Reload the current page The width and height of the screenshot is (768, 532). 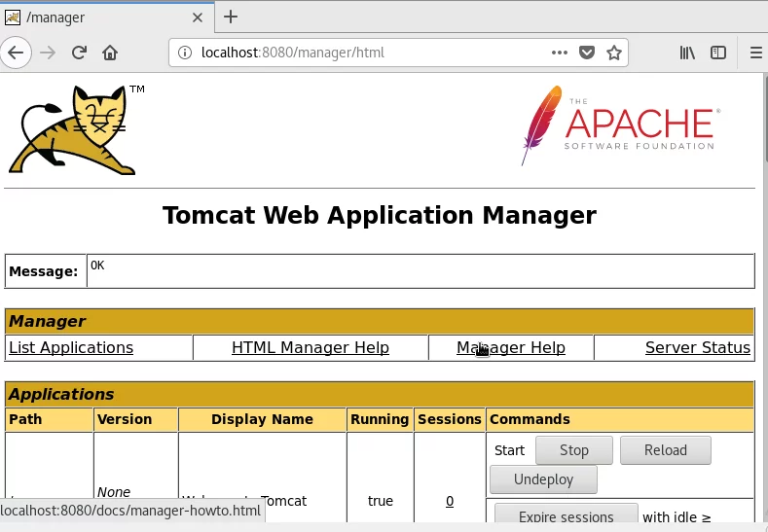pos(79,53)
